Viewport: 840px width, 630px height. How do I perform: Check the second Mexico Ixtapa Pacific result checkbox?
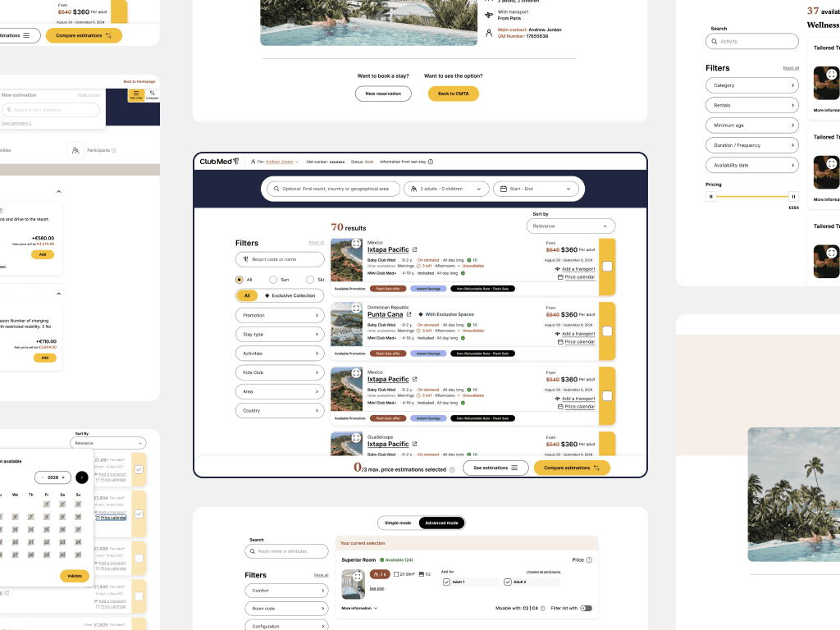click(x=607, y=396)
